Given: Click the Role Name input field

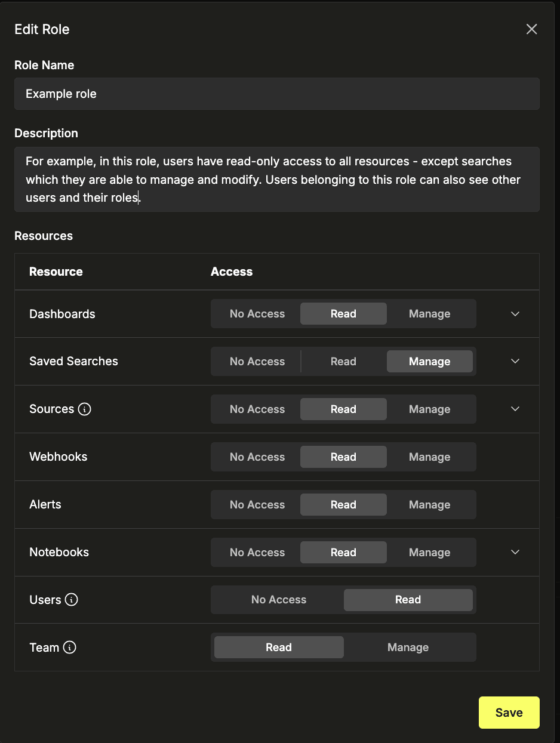Looking at the screenshot, I should point(276,94).
